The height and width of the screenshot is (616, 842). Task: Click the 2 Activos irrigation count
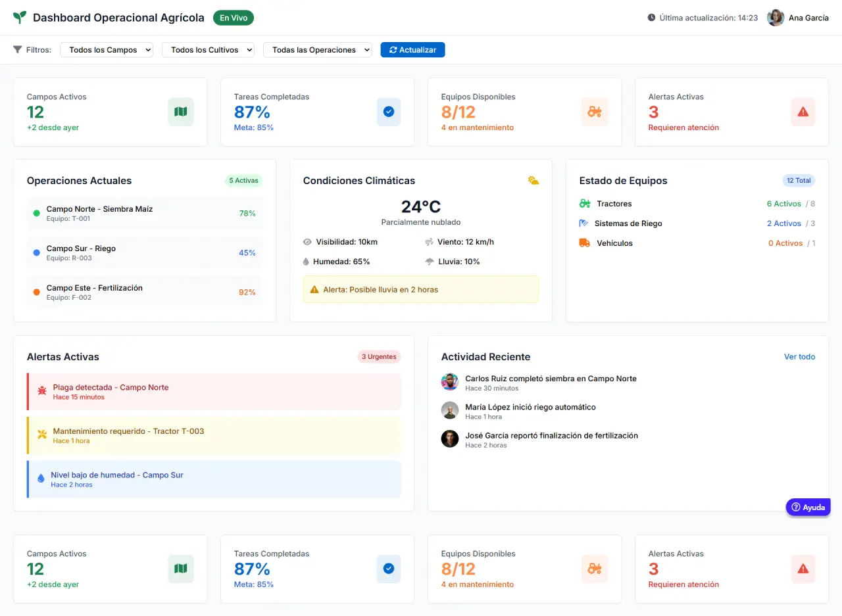(x=783, y=224)
